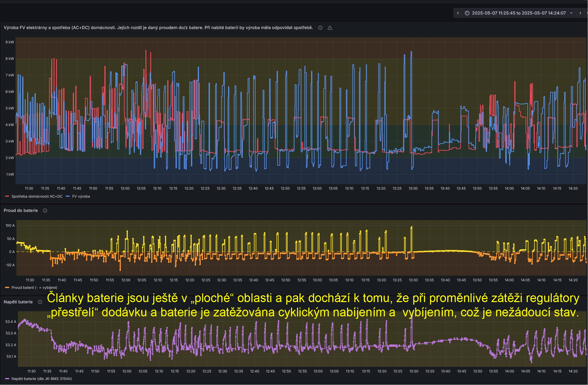Open the Proud do baterie panel title menu

pos(21,211)
